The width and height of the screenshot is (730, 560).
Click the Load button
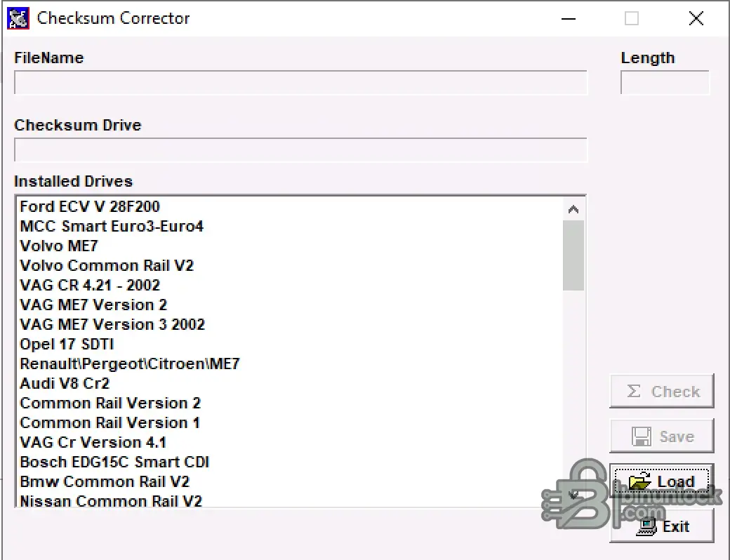point(661,481)
